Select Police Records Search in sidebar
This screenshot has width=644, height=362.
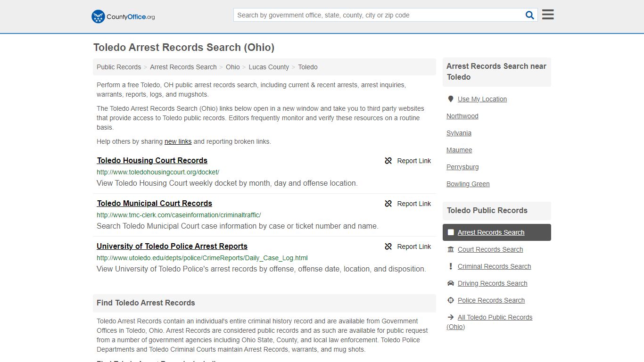coord(491,300)
